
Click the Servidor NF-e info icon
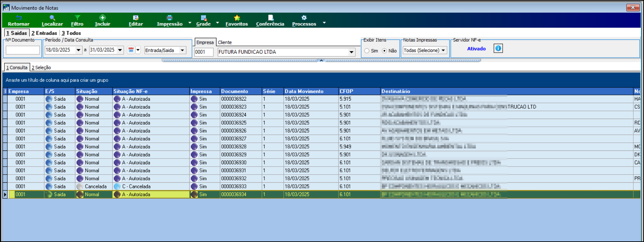tap(498, 49)
